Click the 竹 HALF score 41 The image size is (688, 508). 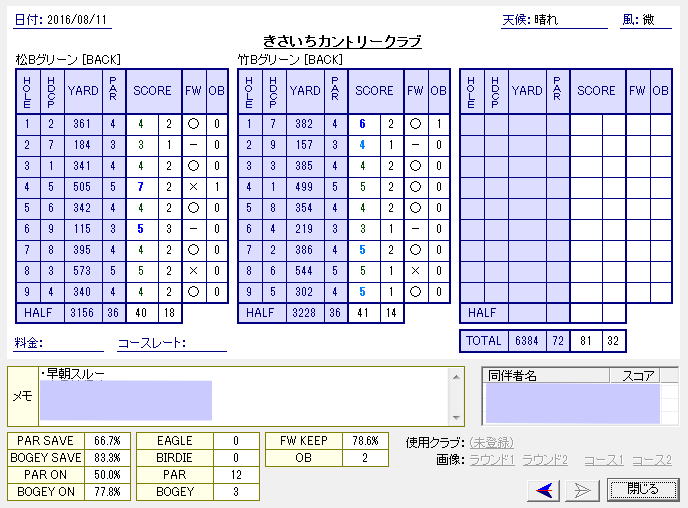click(x=362, y=313)
